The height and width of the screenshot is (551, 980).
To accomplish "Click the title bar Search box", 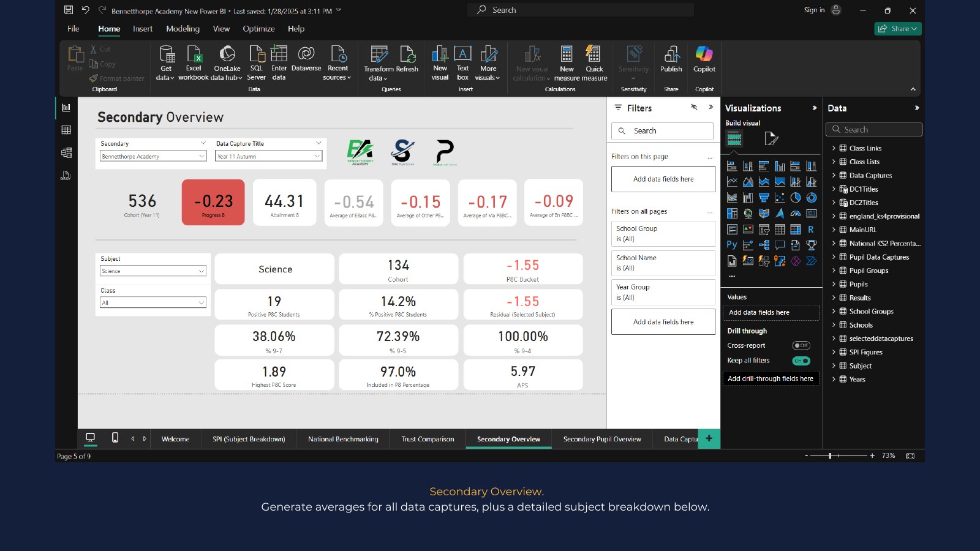I will 581,10.
